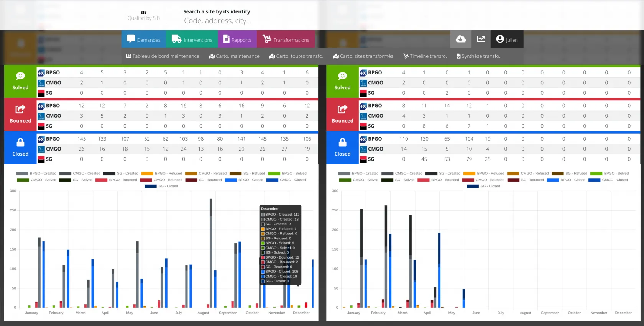Go to the Transformations tab
The image size is (644, 326).
coord(286,39)
